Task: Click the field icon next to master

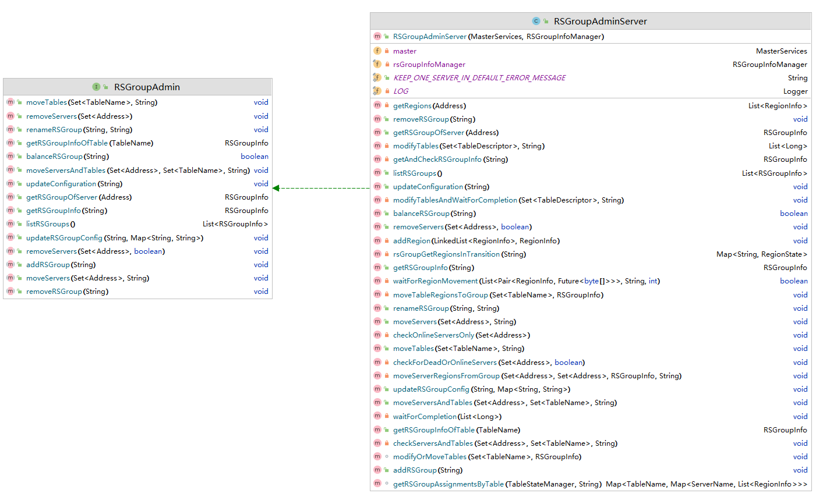Action: (x=377, y=51)
